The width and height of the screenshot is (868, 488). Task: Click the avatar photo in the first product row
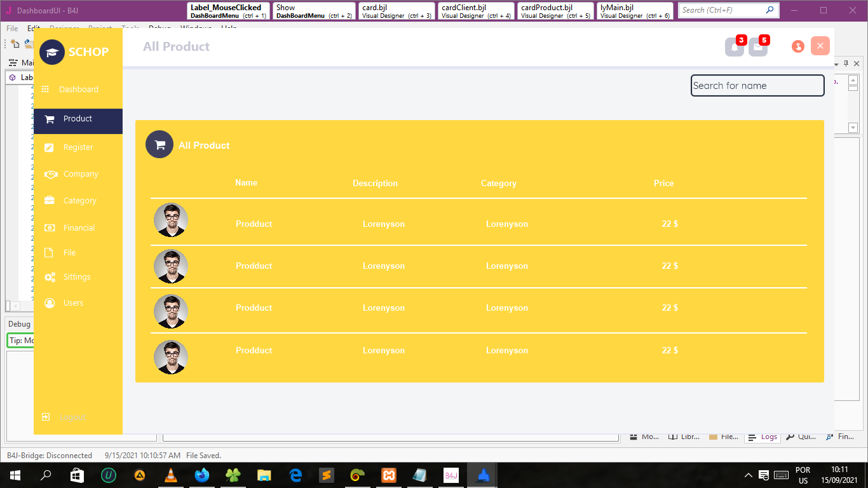tap(171, 220)
